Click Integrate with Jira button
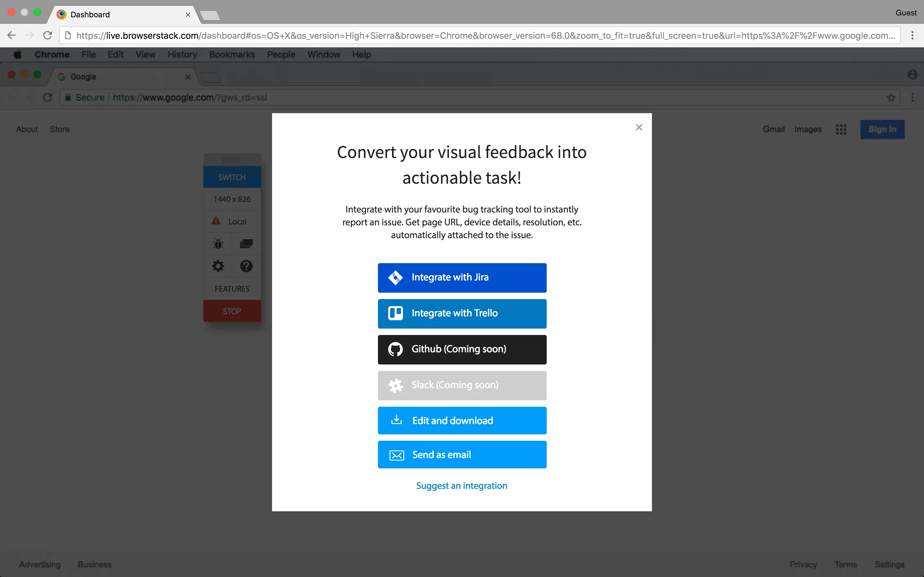 pyautogui.click(x=462, y=278)
